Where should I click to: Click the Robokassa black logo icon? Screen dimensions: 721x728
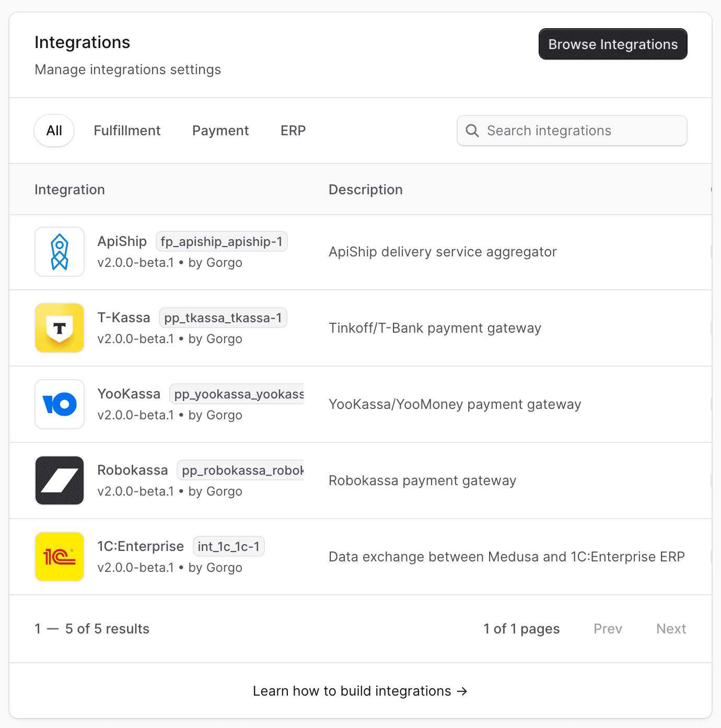[60, 480]
